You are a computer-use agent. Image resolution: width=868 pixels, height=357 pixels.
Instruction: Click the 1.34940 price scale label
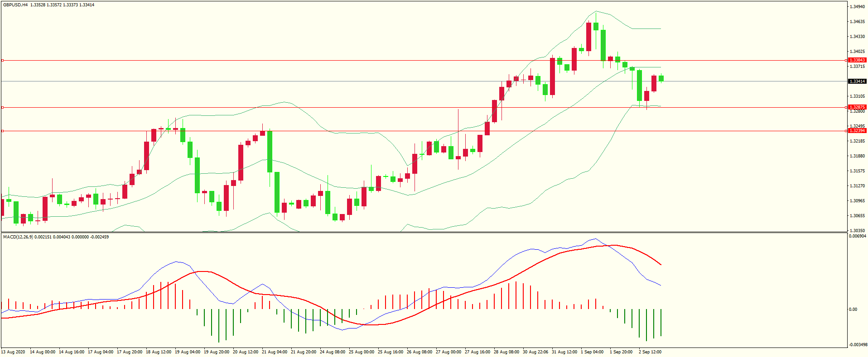pos(858,7)
